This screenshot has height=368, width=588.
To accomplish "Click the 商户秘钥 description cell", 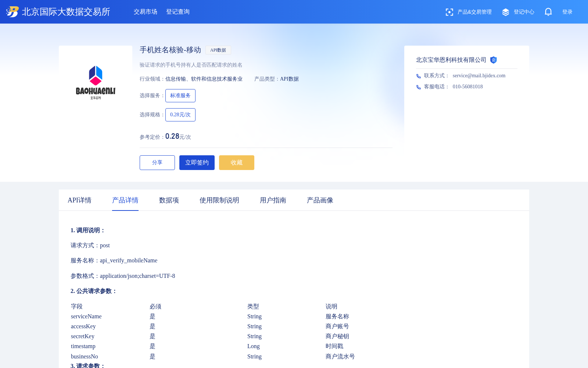I will pyautogui.click(x=337, y=336).
